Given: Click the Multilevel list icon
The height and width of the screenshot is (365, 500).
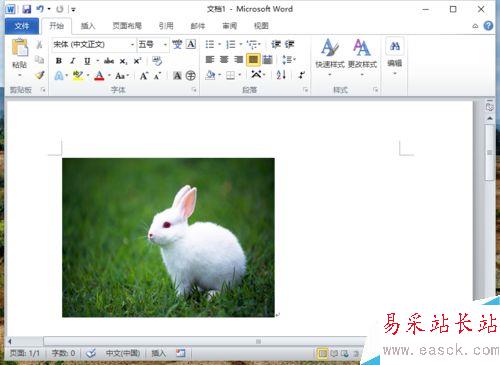Looking at the screenshot, I should pyautogui.click(x=252, y=44).
